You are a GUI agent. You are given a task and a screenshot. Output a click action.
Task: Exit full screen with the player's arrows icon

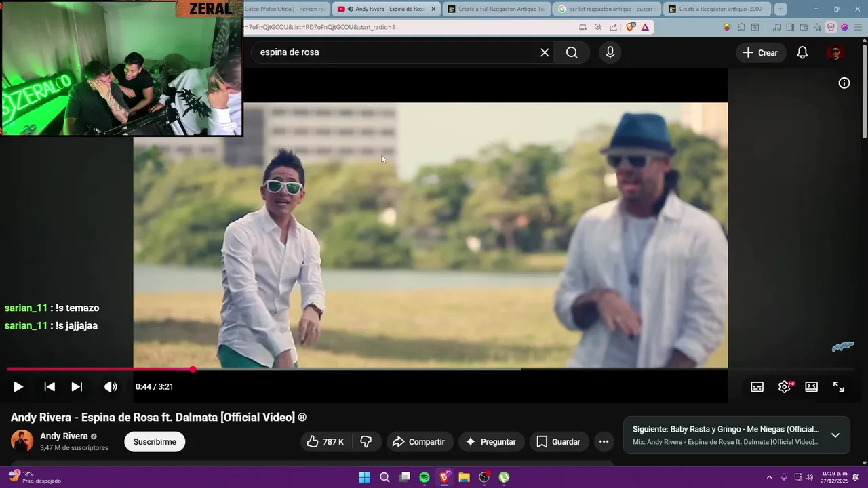[x=839, y=387]
